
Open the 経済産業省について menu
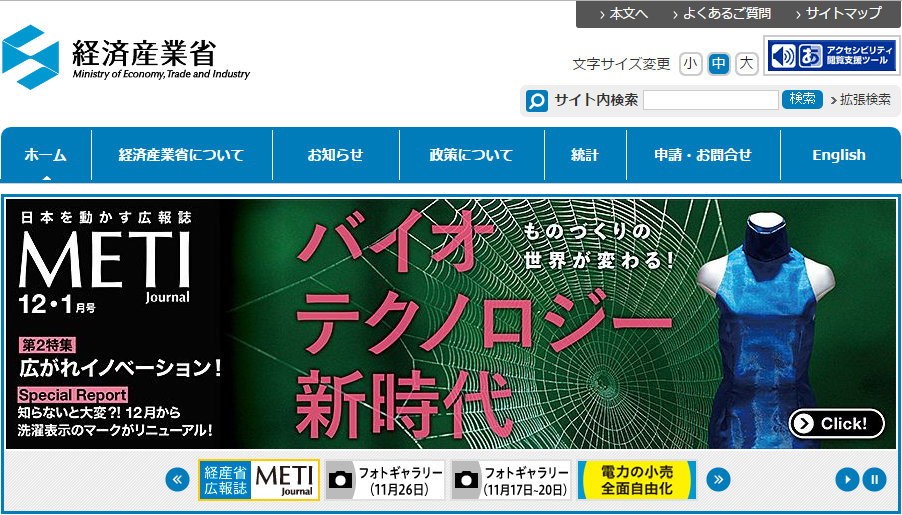[182, 155]
